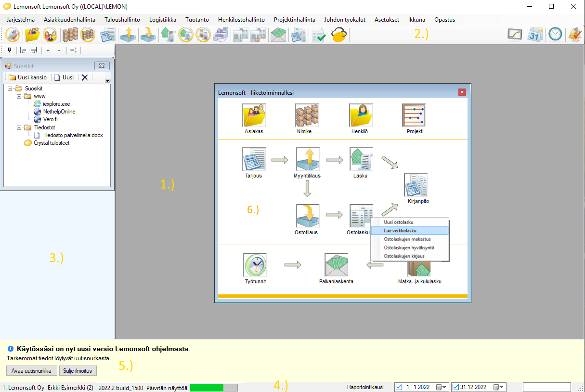Click the money envelope toolbar icon
Image resolution: width=585 pixels, height=392 pixels.
tap(278, 35)
